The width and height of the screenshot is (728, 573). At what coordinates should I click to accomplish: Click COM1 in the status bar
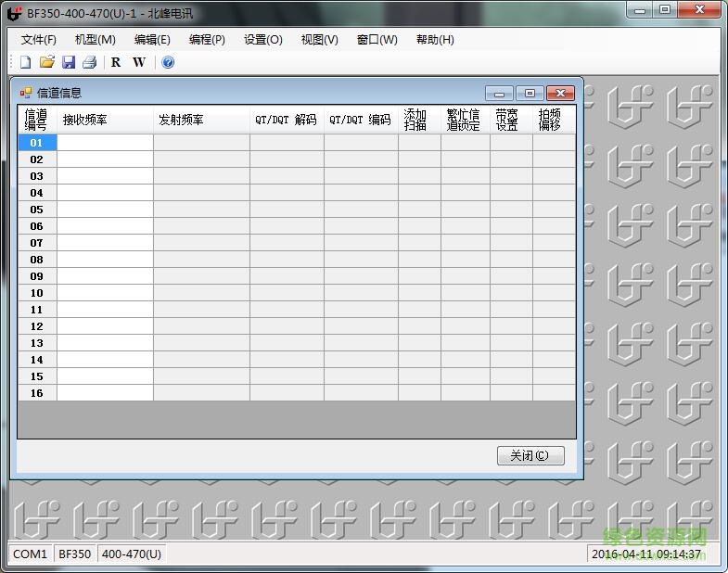click(x=31, y=554)
